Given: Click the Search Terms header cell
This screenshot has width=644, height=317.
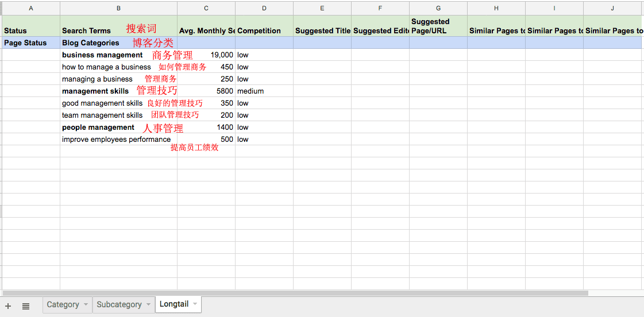Looking at the screenshot, I should (x=86, y=30).
